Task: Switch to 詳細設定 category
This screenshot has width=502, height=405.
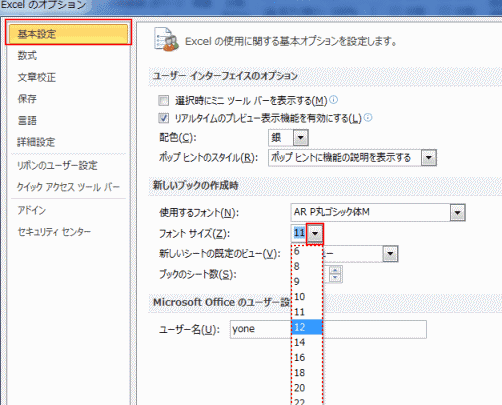Action: pyautogui.click(x=36, y=142)
